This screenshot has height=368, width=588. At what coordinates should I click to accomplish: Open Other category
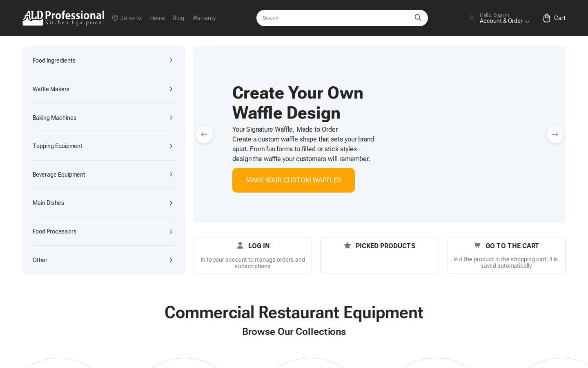(40, 260)
